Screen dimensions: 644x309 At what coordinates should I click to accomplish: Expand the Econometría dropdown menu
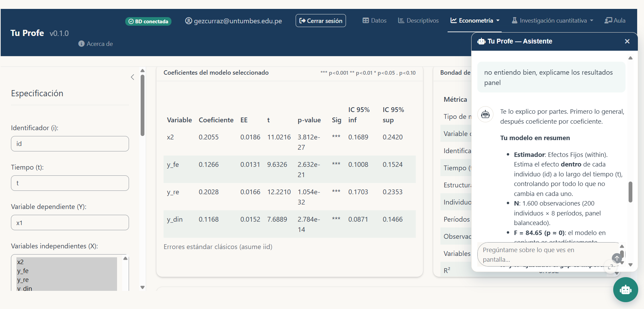coord(475,21)
